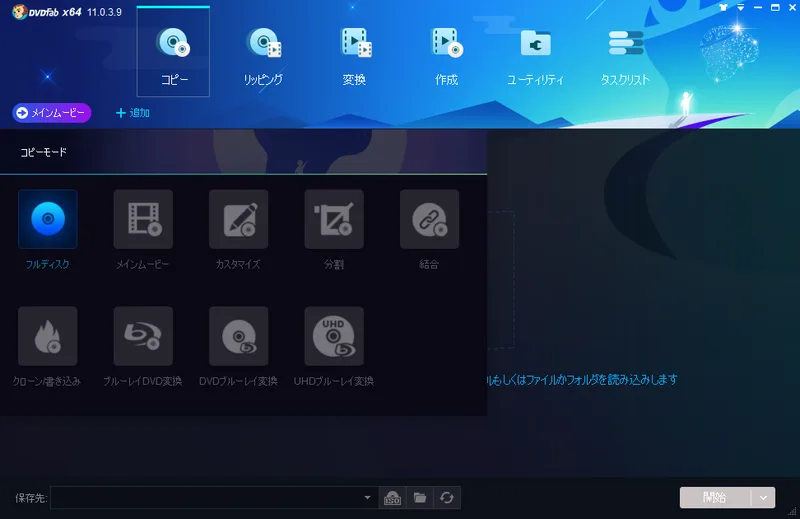Select the 結合 (Merge) copy mode icon
This screenshot has height=519, width=800.
click(429, 219)
